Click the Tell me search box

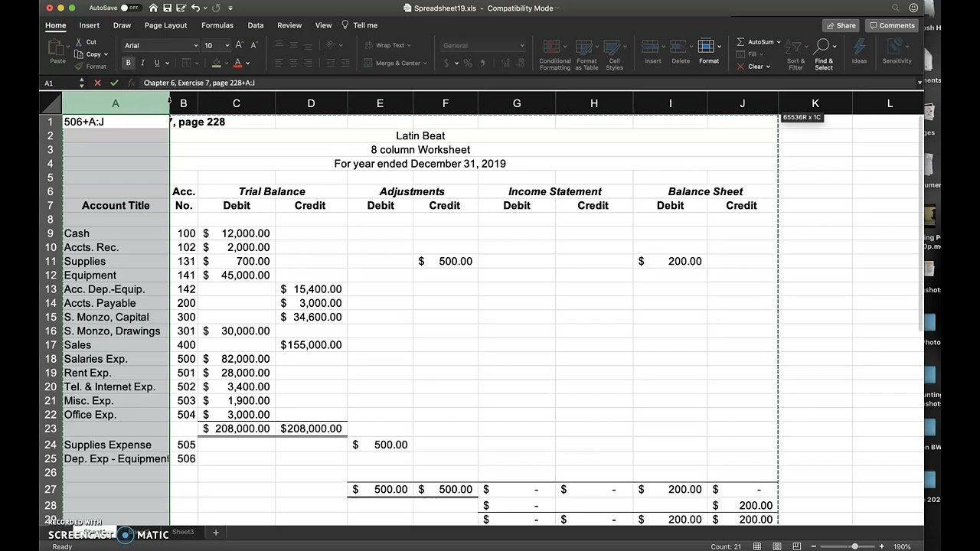tap(360, 25)
